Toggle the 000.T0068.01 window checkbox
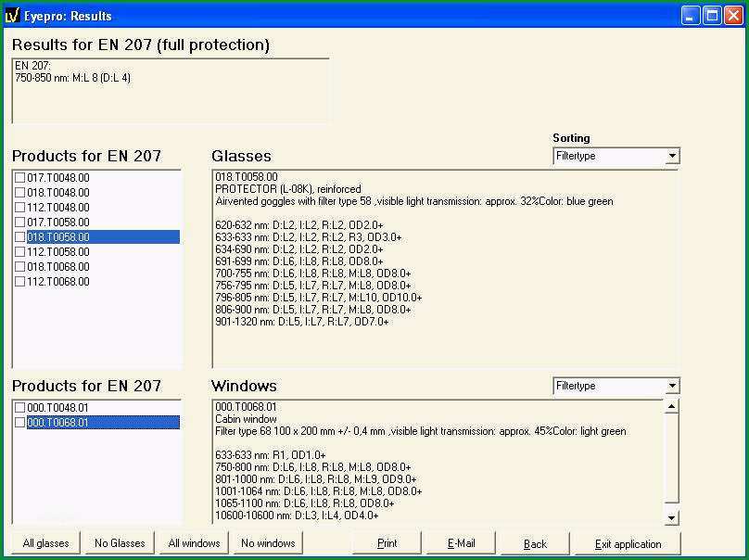This screenshot has height=560, width=749. click(20, 423)
